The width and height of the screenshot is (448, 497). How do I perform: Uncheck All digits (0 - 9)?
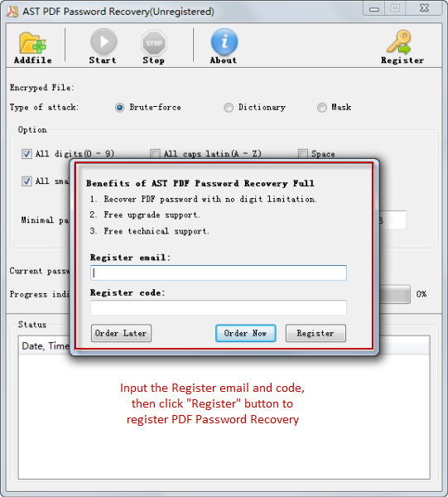click(x=26, y=154)
